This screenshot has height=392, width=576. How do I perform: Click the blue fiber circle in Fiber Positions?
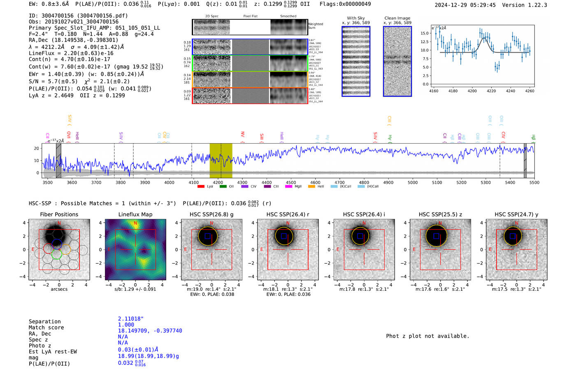[57, 244]
